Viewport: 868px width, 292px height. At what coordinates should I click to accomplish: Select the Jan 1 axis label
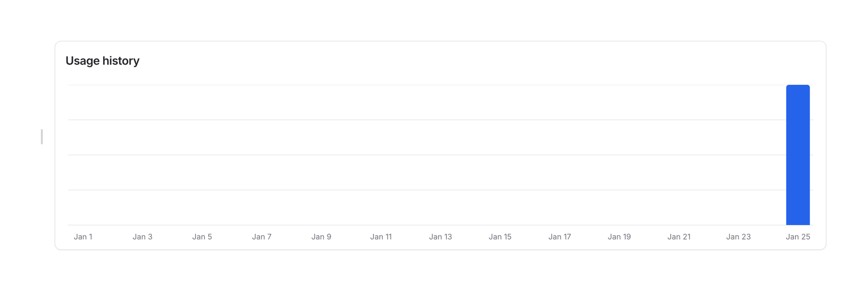coord(83,237)
